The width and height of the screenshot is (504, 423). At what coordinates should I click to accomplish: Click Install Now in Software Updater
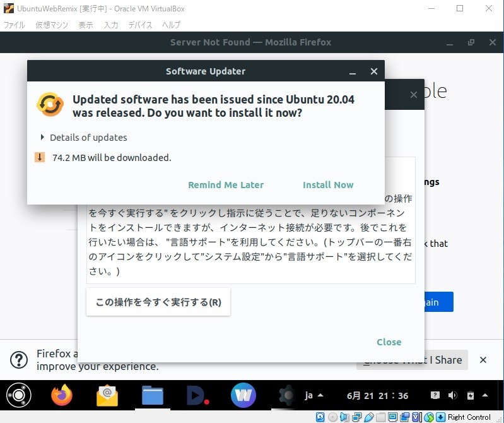click(328, 185)
